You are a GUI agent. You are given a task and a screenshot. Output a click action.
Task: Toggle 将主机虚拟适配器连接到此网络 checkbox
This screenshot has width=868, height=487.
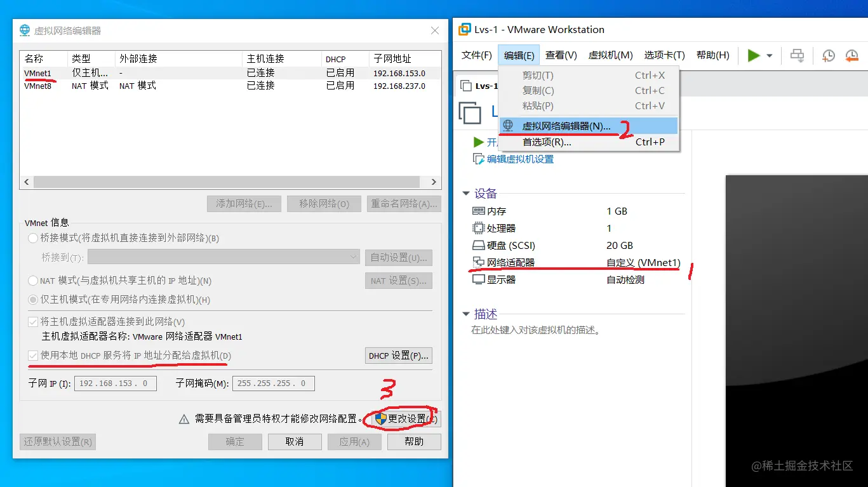pyautogui.click(x=33, y=322)
